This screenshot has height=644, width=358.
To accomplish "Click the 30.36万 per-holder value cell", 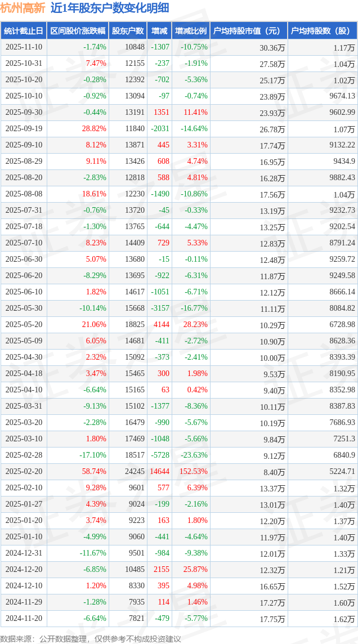I will [x=272, y=47].
